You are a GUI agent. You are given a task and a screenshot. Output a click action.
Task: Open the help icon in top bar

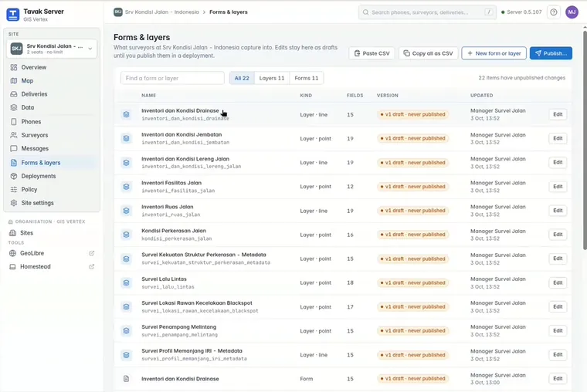click(x=553, y=12)
